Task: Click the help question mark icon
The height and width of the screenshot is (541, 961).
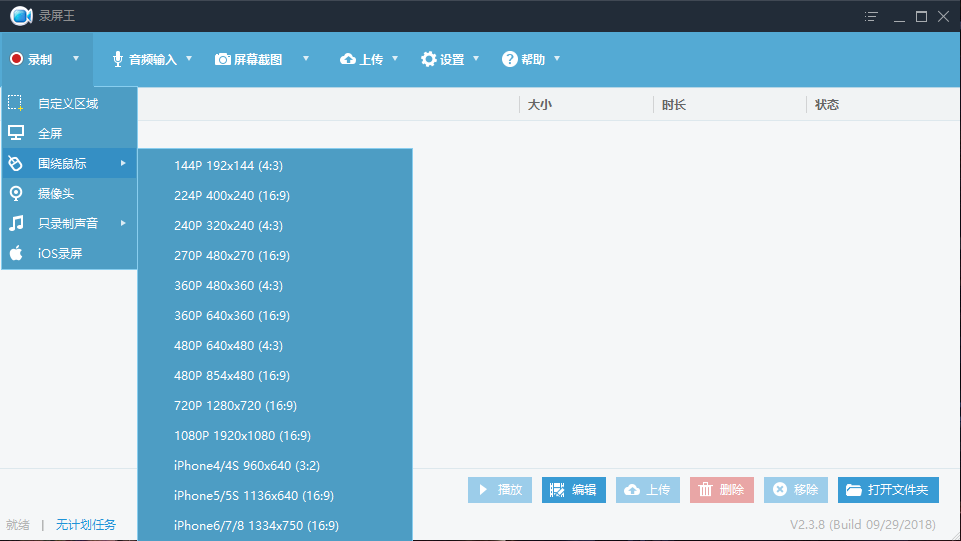Action: pyautogui.click(x=510, y=60)
